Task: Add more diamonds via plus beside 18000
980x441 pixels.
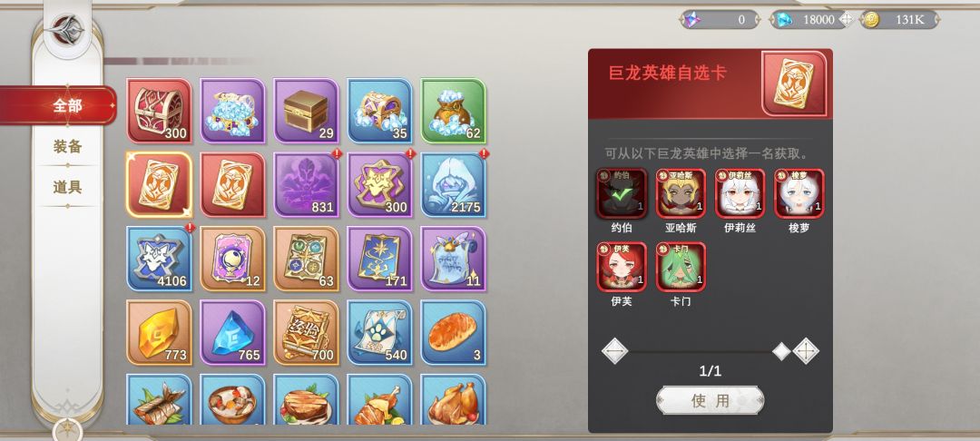Action: [847, 19]
